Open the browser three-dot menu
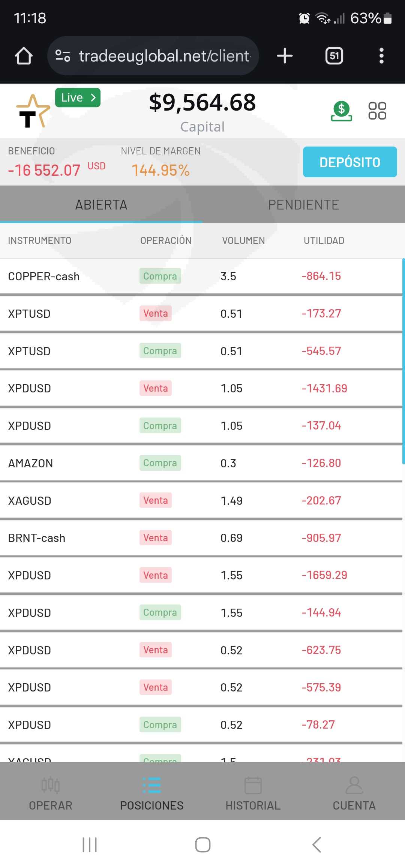 381,56
